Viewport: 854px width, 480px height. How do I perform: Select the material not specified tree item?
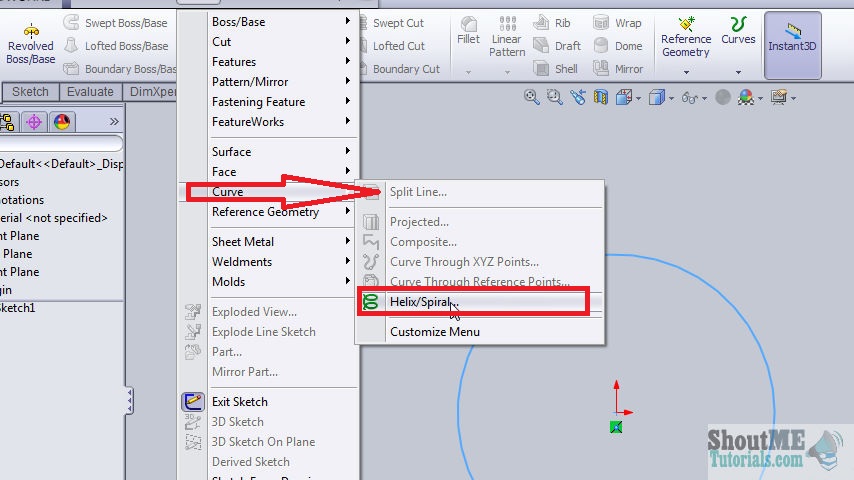click(53, 218)
